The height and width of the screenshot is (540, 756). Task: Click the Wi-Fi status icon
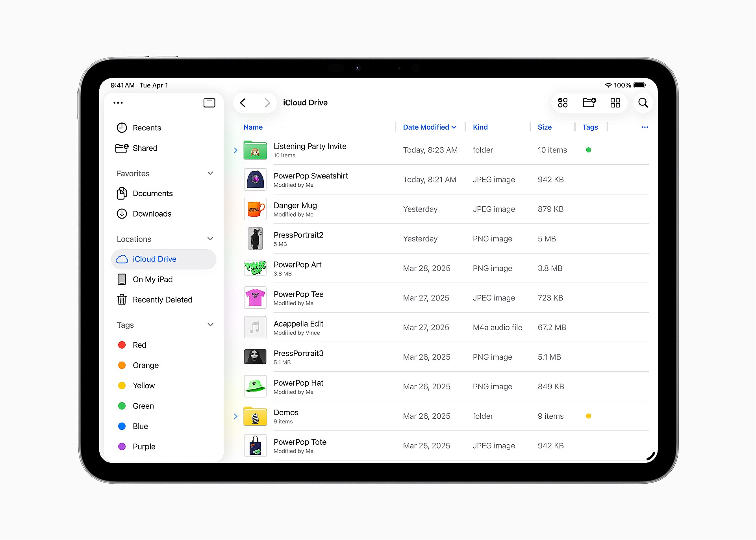[x=608, y=85]
